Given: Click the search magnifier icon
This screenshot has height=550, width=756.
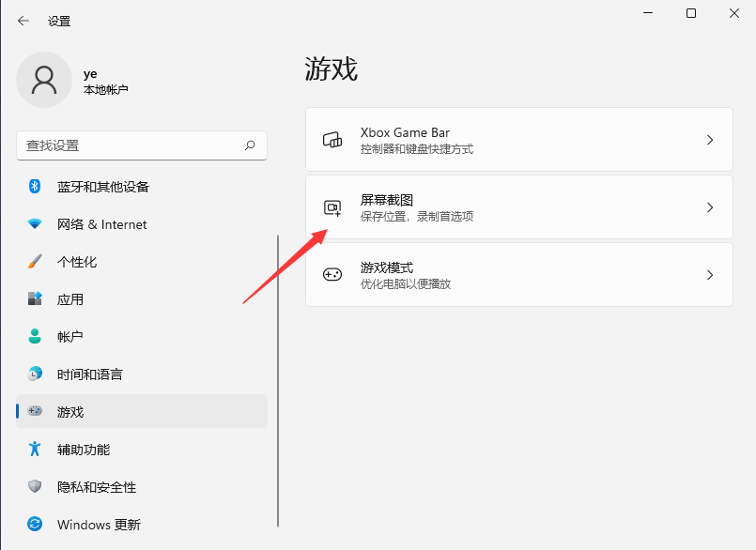Looking at the screenshot, I should coord(250,145).
